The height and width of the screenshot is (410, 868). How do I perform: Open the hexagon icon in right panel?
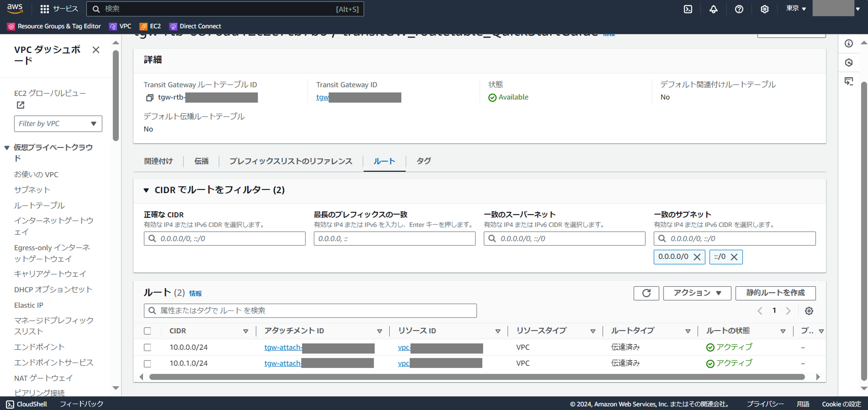[848, 63]
